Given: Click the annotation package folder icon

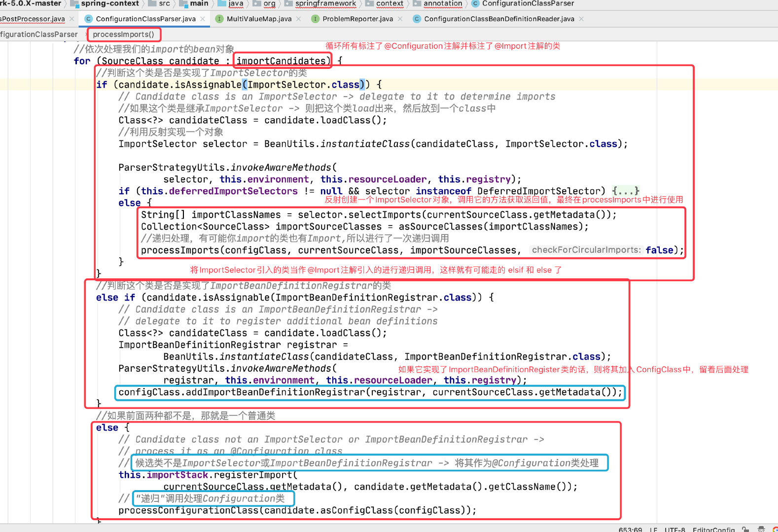Looking at the screenshot, I should [x=417, y=3].
